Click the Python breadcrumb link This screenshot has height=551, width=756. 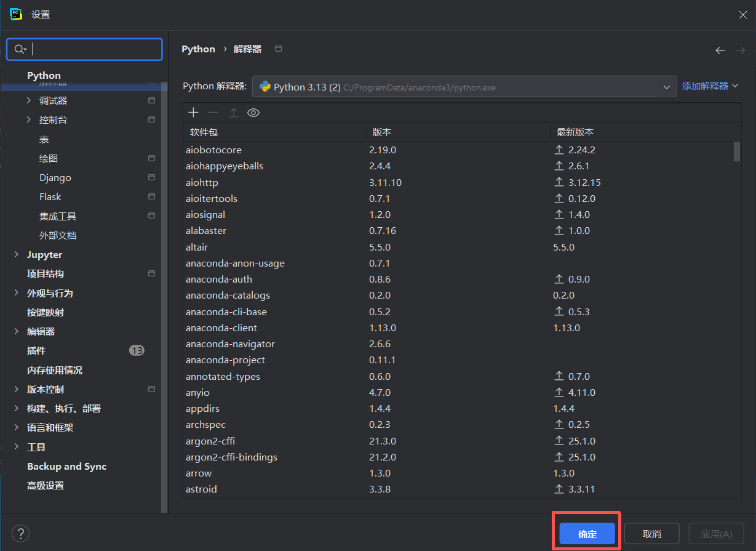tap(198, 49)
